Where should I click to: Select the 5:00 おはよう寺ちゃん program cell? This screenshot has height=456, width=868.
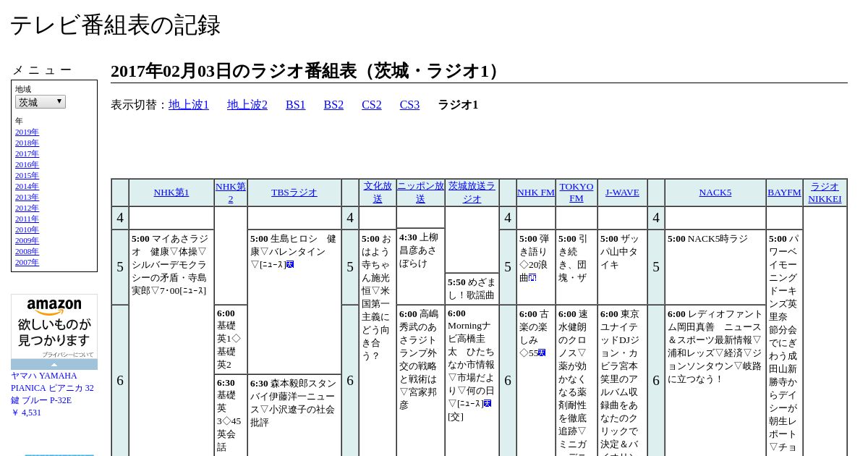pos(378,343)
